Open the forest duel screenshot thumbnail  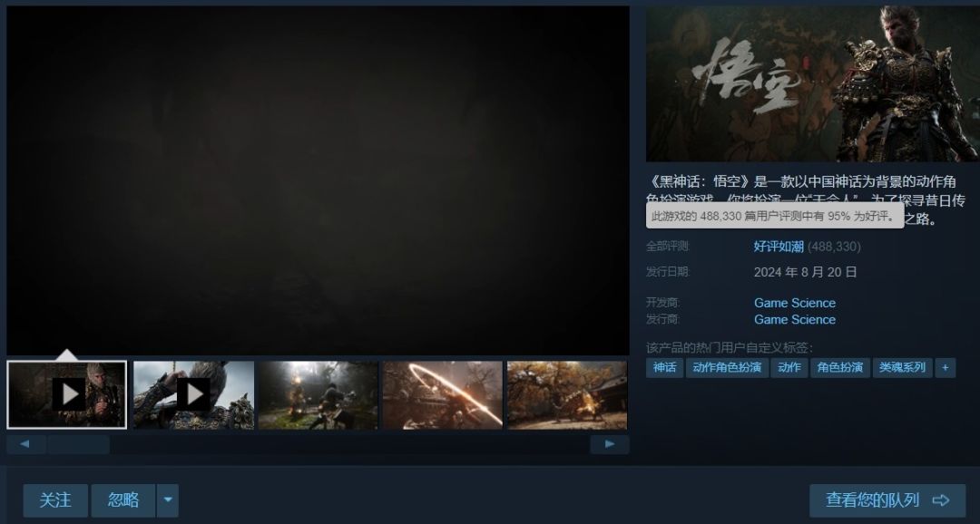(x=318, y=394)
